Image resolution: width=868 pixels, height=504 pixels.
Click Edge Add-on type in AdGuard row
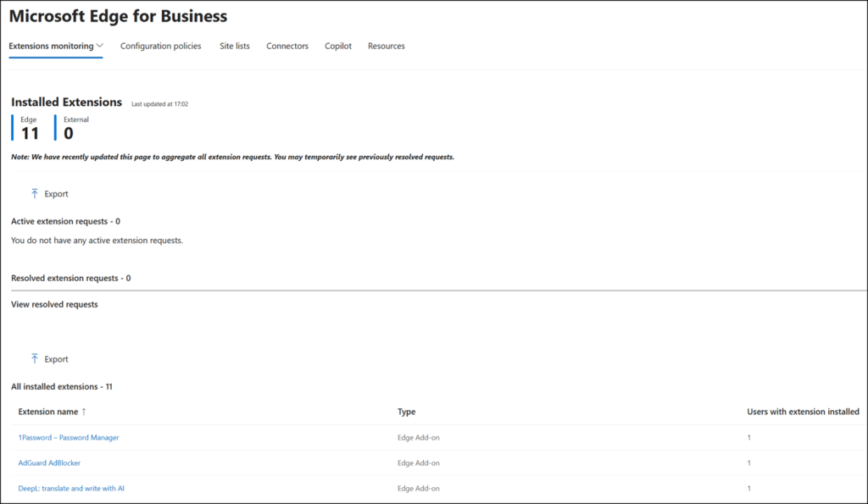(419, 463)
